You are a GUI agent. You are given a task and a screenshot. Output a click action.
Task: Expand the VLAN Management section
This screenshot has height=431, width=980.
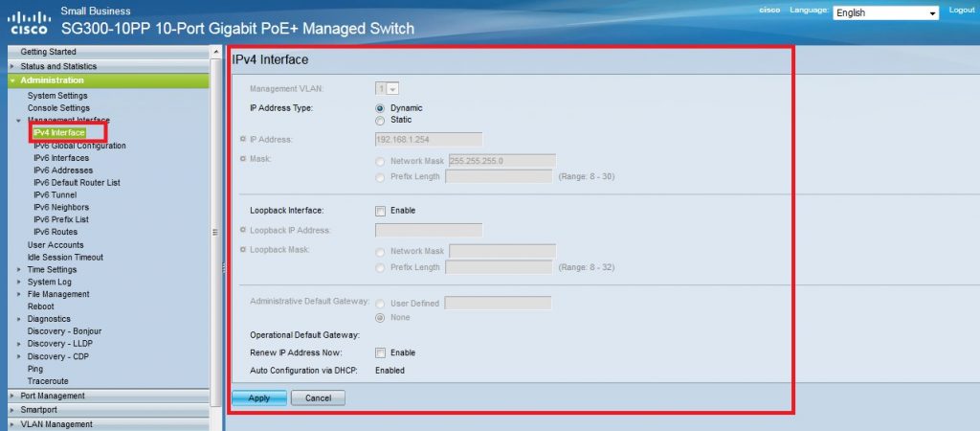(x=11, y=424)
